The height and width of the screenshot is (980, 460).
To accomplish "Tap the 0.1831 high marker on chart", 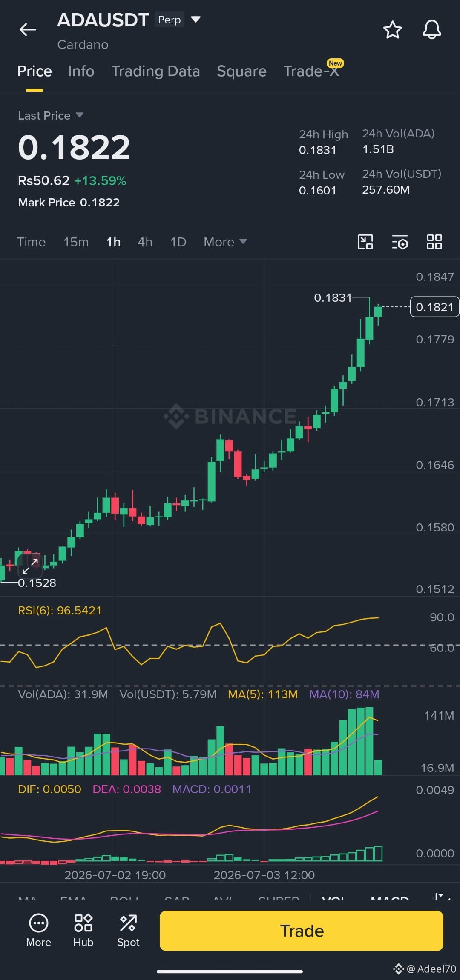I will [x=333, y=297].
